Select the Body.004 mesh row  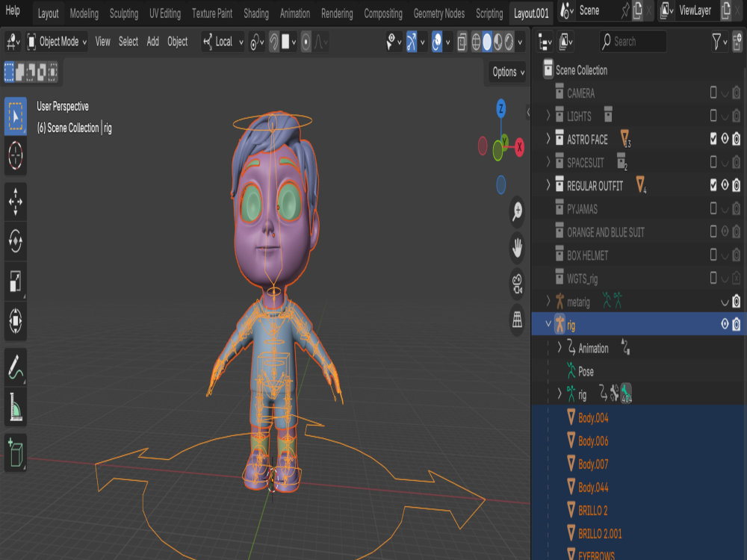[639, 417]
